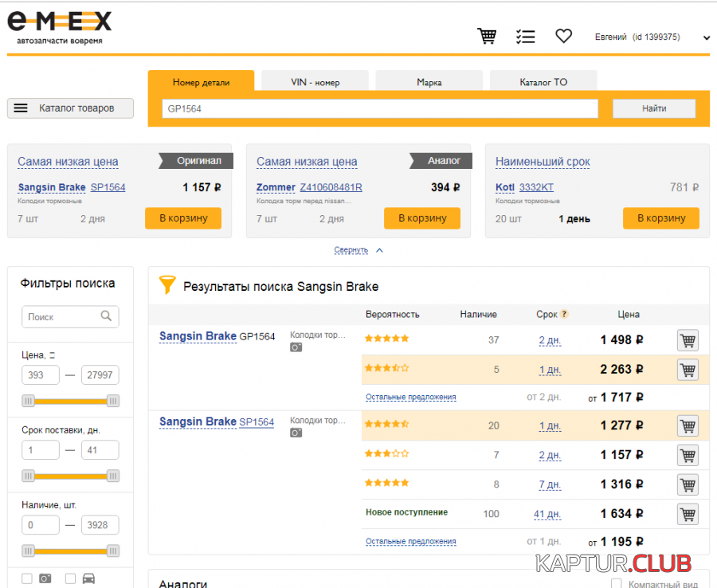Show the help tooltip next to Срок
Image resolution: width=717 pixels, height=588 pixels.
[x=564, y=314]
